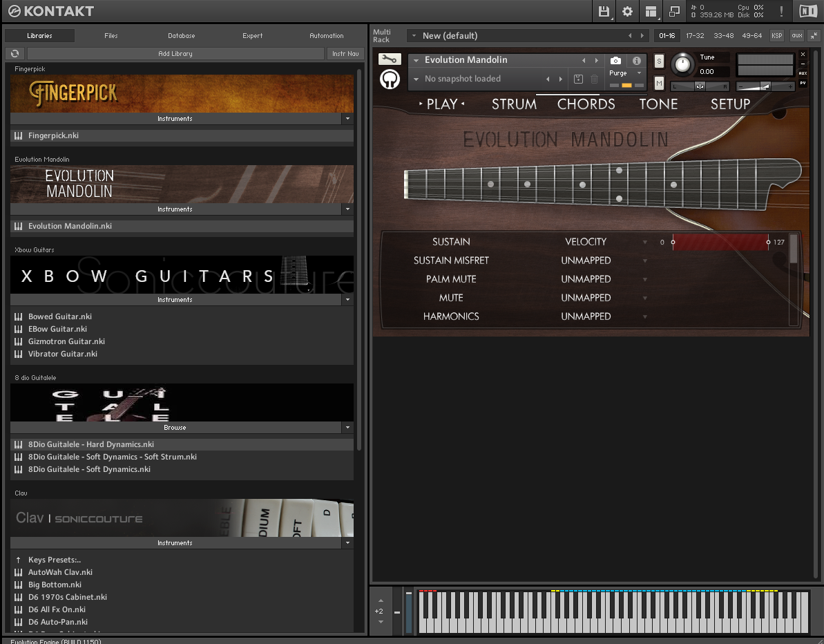Shift keyboard octave up
The height and width of the screenshot is (644, 824).
click(381, 600)
